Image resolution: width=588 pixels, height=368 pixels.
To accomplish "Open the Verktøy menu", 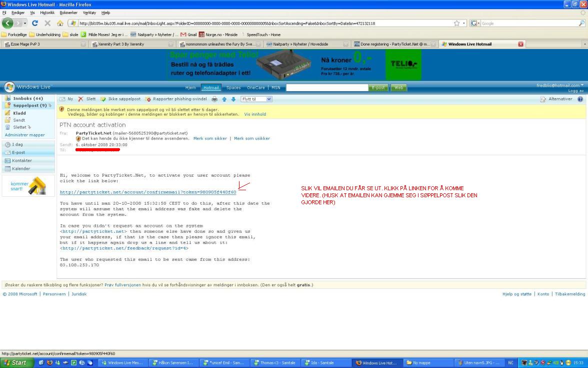I will (x=89, y=13).
